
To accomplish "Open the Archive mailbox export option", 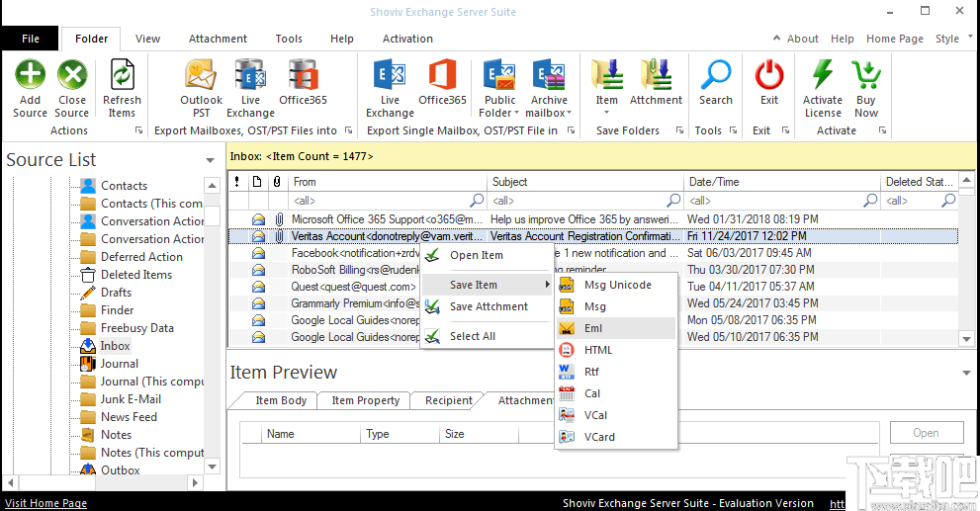I will pos(549,74).
